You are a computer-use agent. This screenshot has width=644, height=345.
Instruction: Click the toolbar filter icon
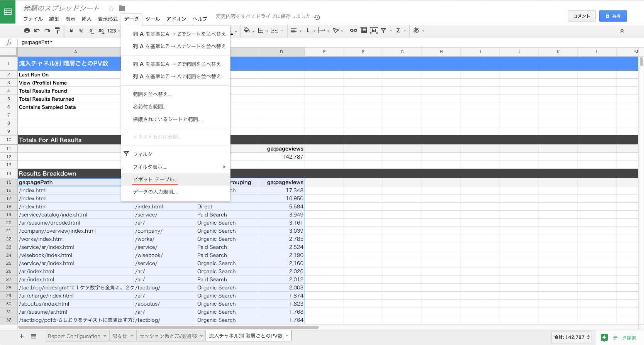[x=383, y=30]
